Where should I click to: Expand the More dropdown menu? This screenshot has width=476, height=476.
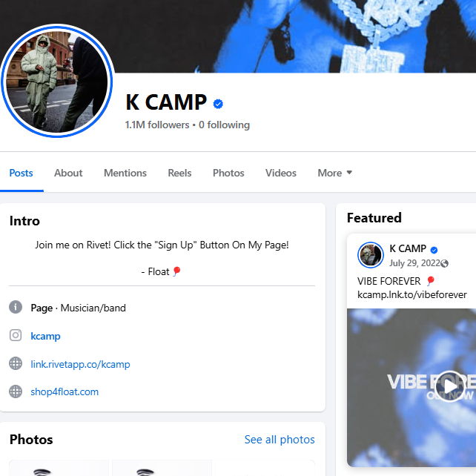pyautogui.click(x=335, y=173)
